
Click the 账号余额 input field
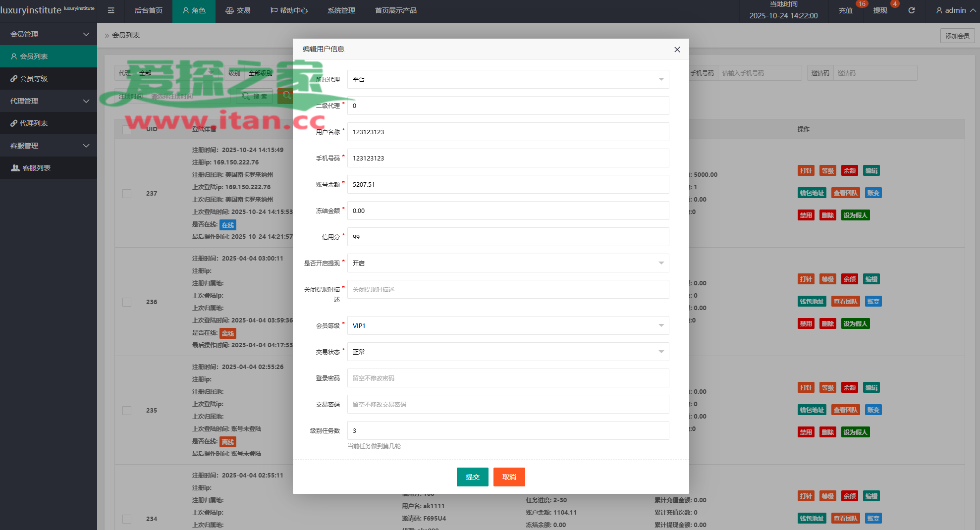click(x=508, y=184)
